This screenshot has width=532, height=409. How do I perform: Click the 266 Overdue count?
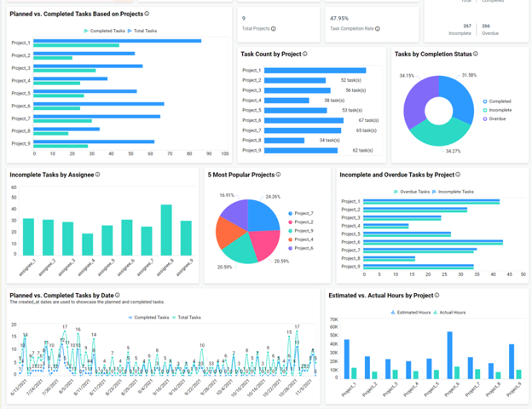486,26
